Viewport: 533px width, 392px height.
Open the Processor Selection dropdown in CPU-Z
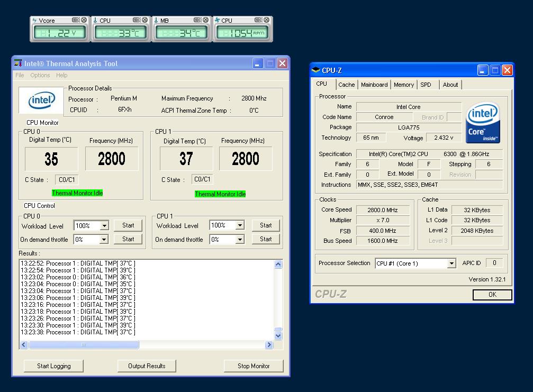451,263
